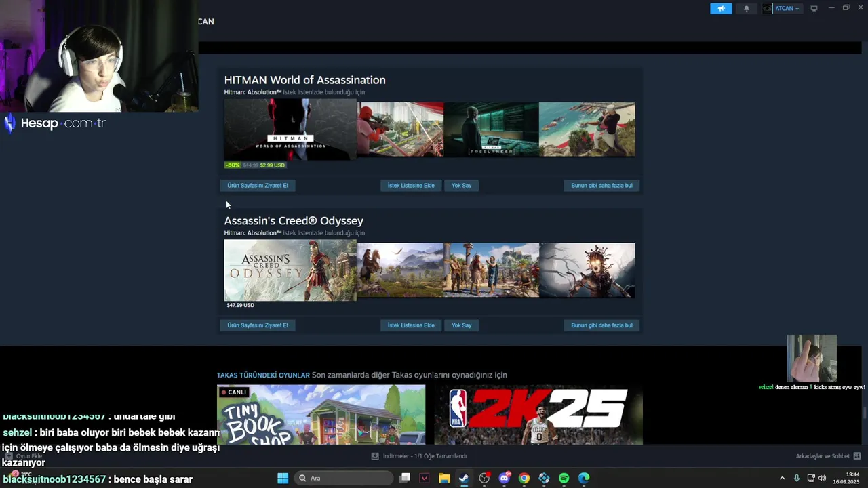
Task: Open Task View on taskbar
Action: point(405,478)
